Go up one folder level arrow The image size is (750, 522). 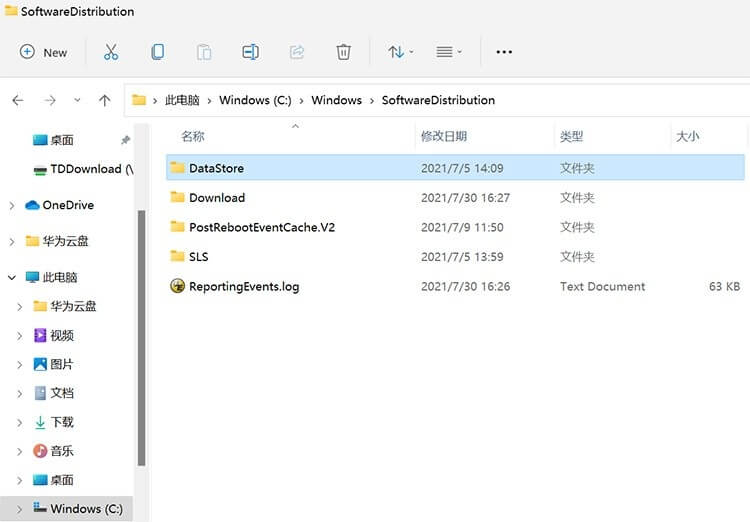click(105, 100)
